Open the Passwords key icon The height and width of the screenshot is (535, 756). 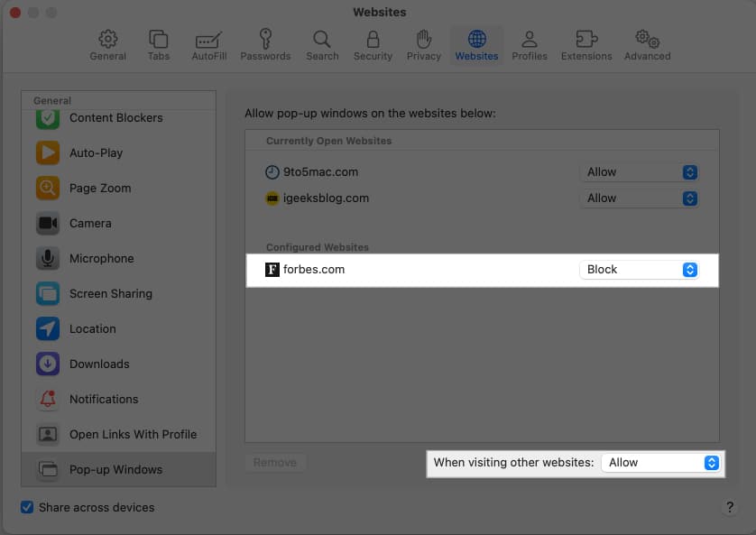point(265,39)
